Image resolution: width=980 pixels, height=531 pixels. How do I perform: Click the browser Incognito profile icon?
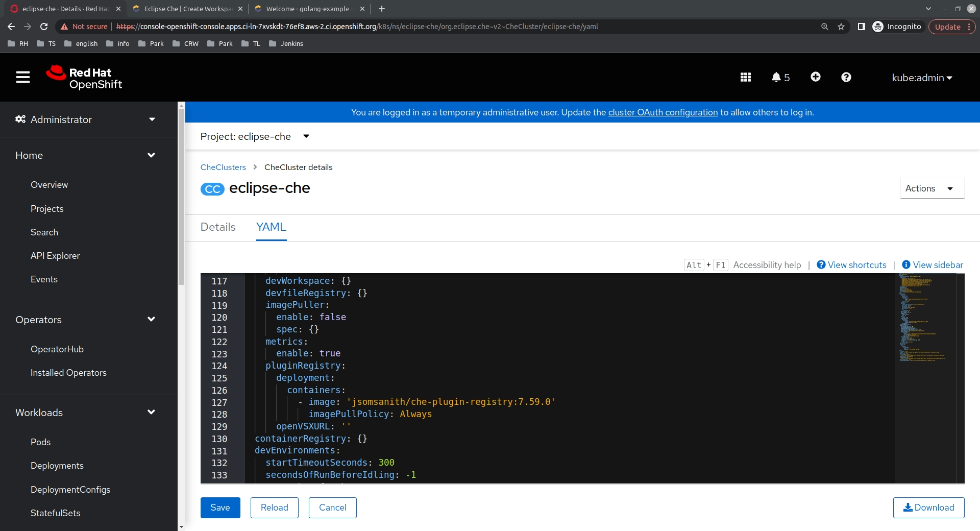tap(879, 27)
